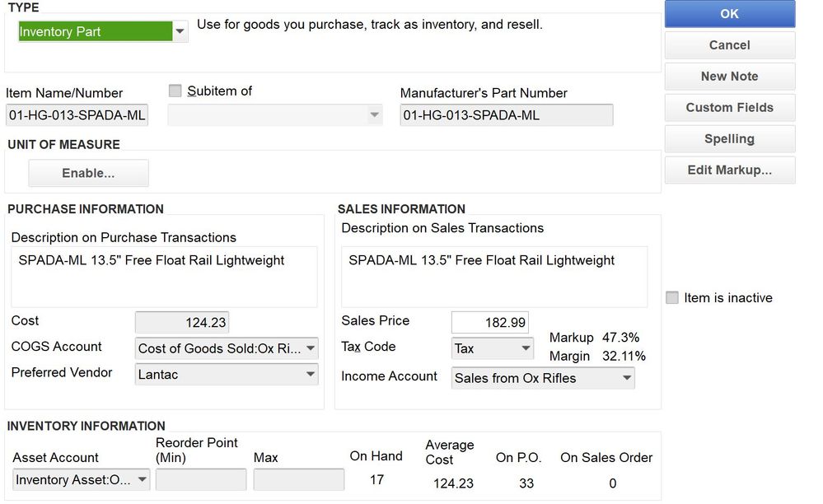Run the Spelling check
This screenshot has height=504, width=823.
click(729, 139)
